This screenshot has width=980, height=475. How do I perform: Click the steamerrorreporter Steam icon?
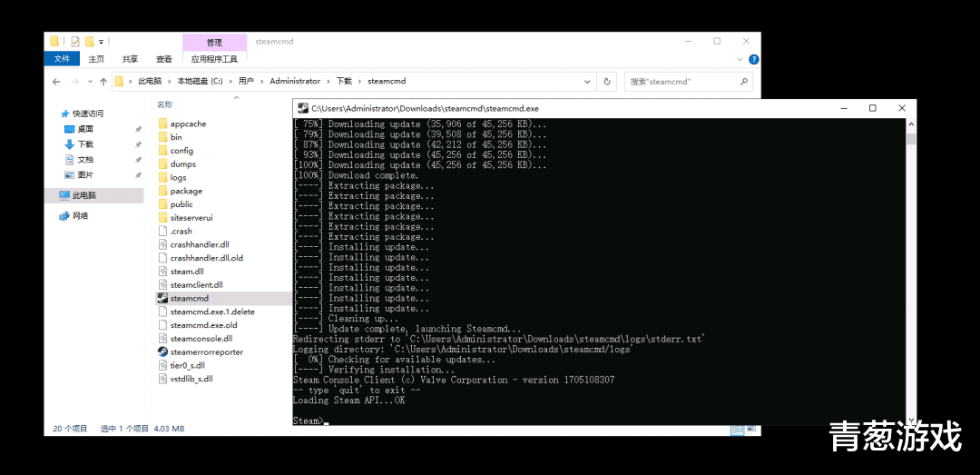162,351
